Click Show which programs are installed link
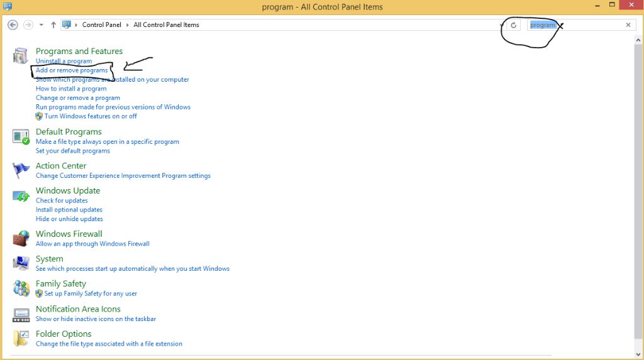Image resolution: width=644 pixels, height=360 pixels. pyautogui.click(x=112, y=80)
